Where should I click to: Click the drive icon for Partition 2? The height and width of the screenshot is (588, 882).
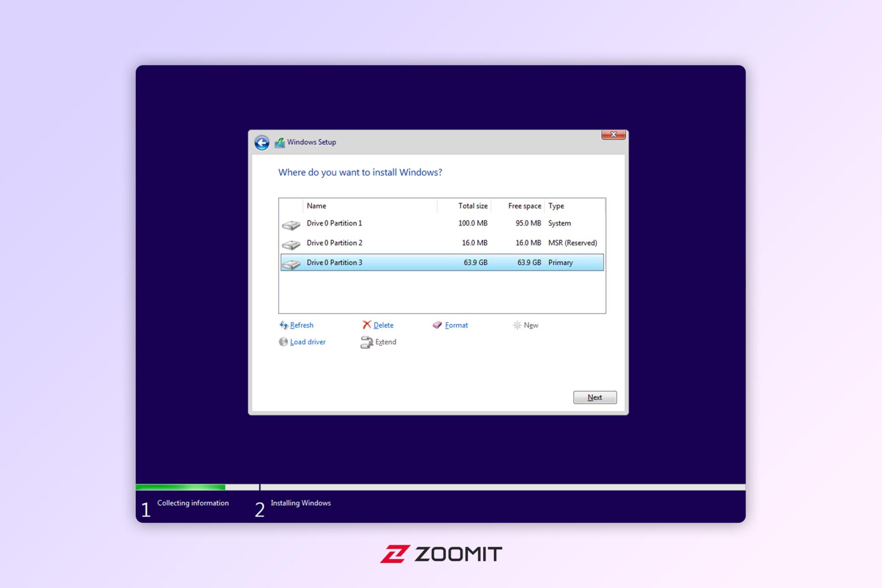point(291,245)
